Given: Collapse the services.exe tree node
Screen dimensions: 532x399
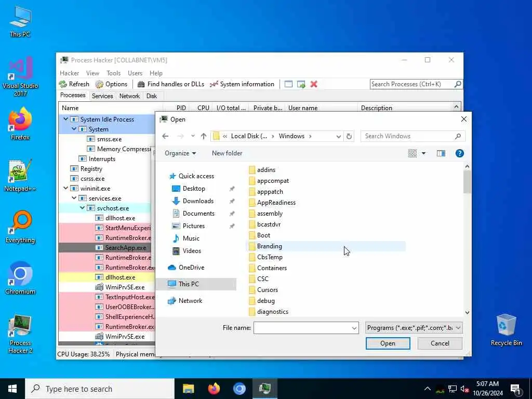Looking at the screenshot, I should pyautogui.click(x=74, y=198).
